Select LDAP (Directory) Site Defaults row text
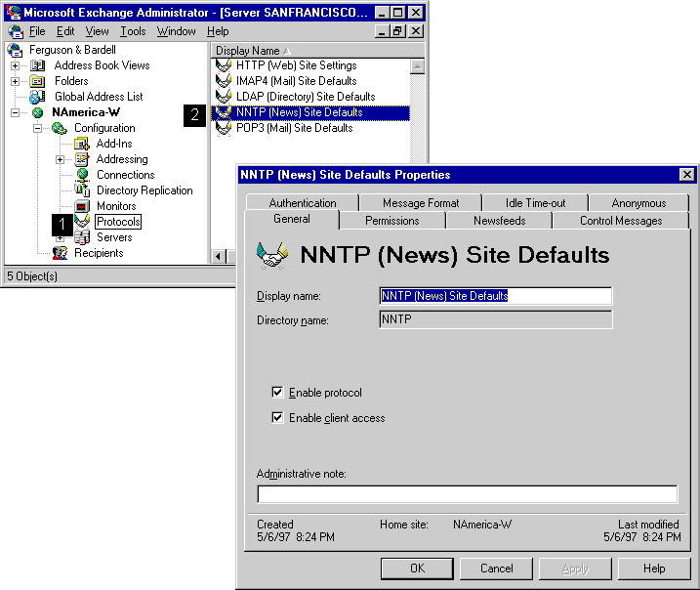 306,97
